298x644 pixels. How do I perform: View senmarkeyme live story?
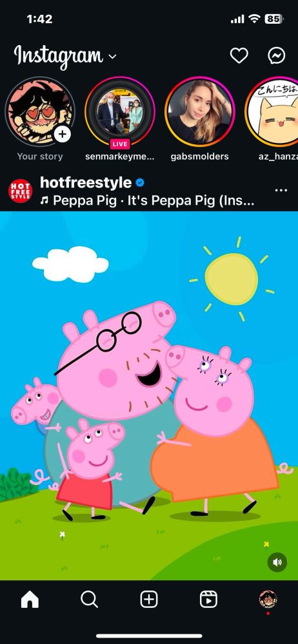tap(120, 111)
